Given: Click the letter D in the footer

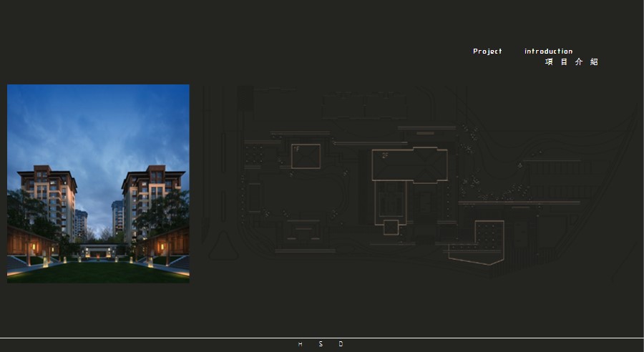Looking at the screenshot, I should point(341,344).
